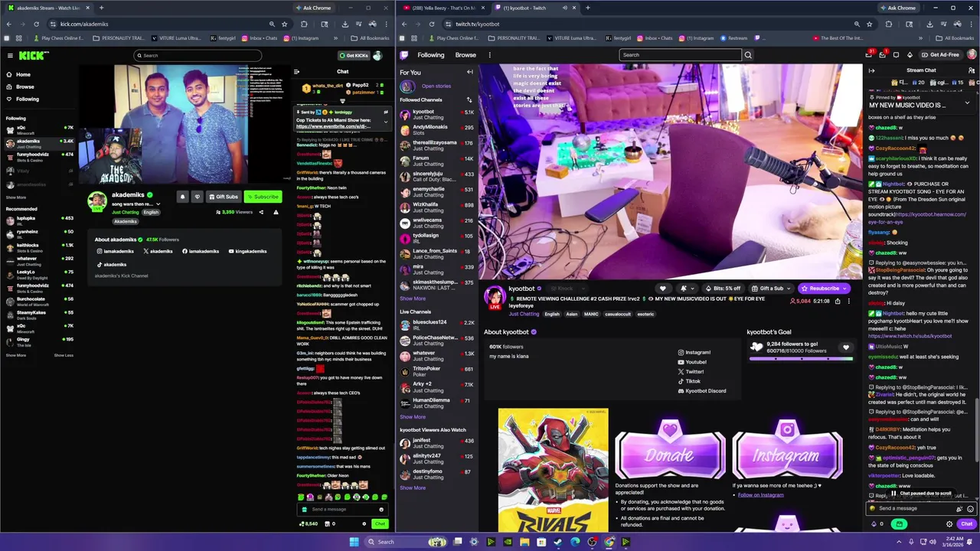This screenshot has height=551, width=980.
Task: Click purple Chat send button on Twitch
Action: coord(966,524)
